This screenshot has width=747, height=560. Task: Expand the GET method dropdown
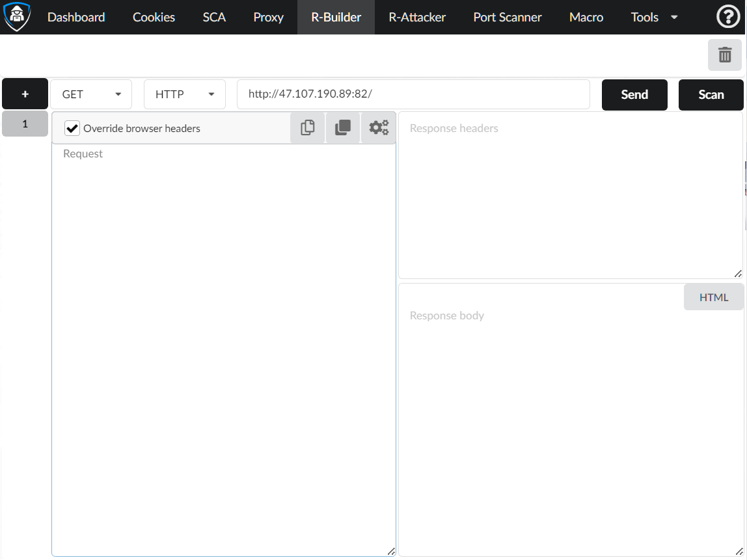[91, 94]
